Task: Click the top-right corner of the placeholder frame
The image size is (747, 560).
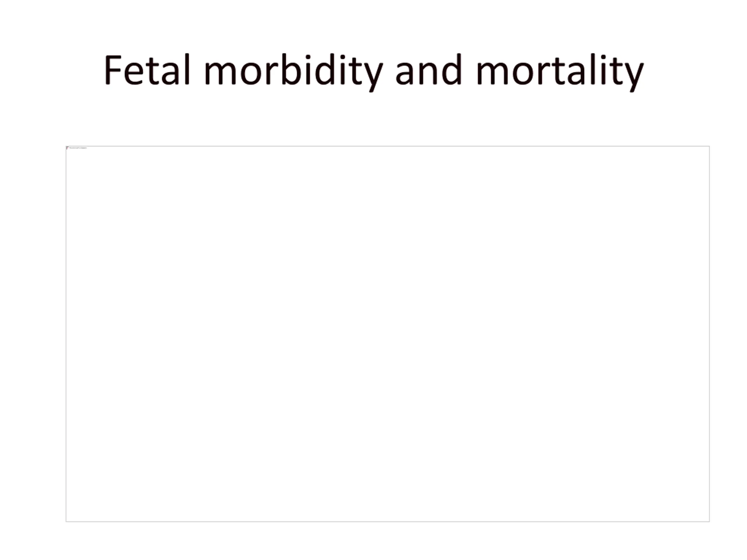Action: 710,146
